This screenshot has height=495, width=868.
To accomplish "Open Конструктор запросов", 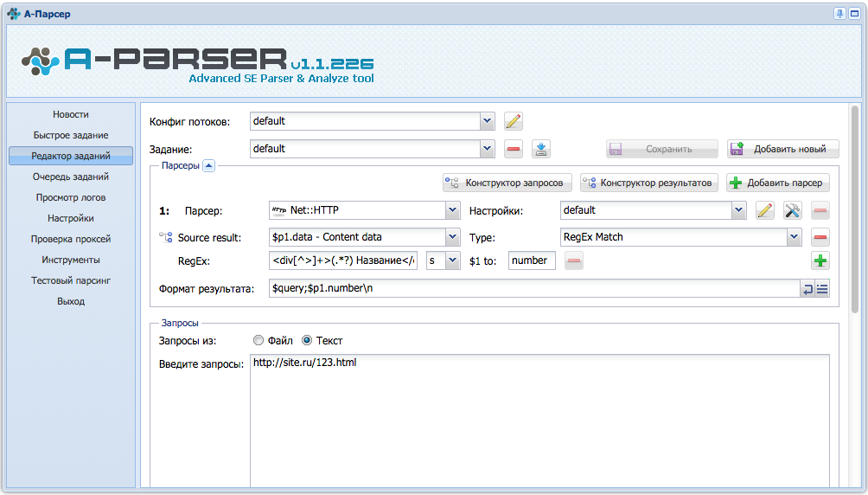I will [x=507, y=183].
